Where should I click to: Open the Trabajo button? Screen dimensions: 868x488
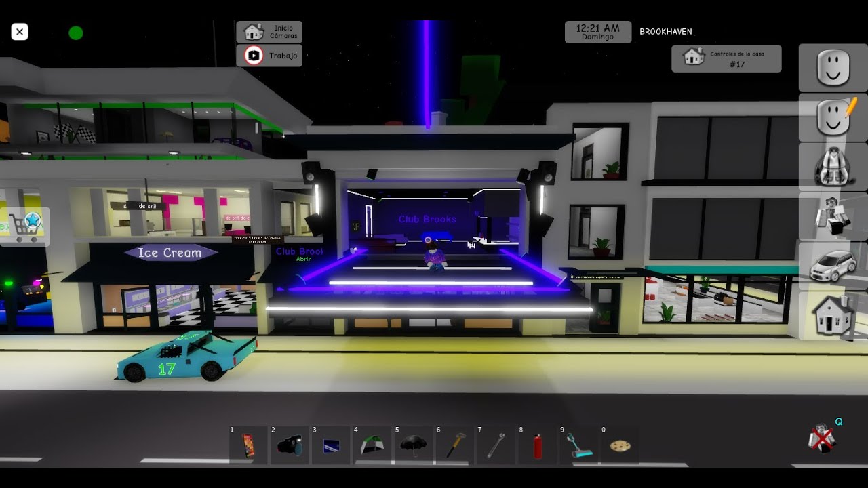tap(269, 56)
